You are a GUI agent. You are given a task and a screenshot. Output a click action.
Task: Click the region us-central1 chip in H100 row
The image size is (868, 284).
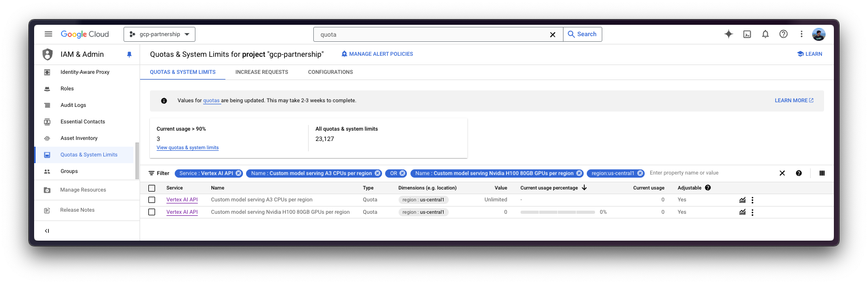pyautogui.click(x=423, y=212)
